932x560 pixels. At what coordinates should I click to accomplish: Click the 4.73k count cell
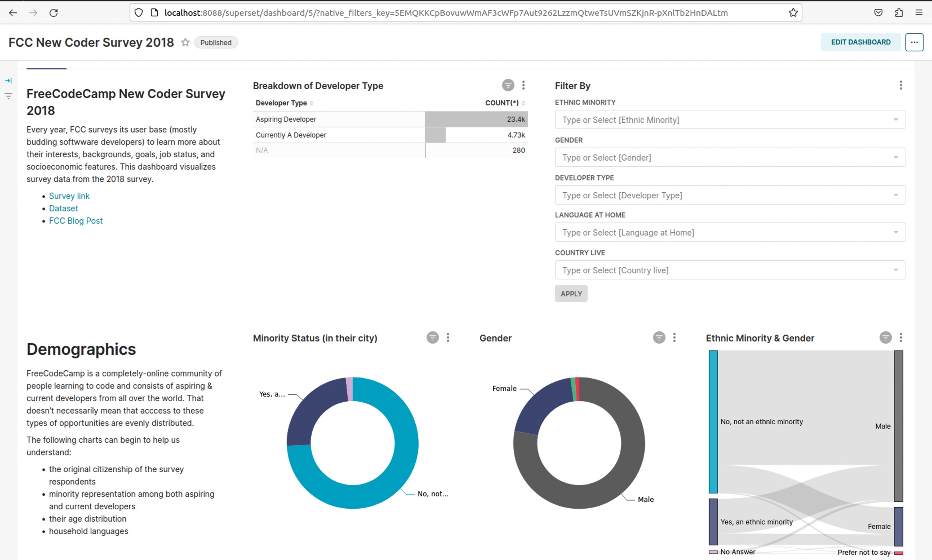click(477, 135)
